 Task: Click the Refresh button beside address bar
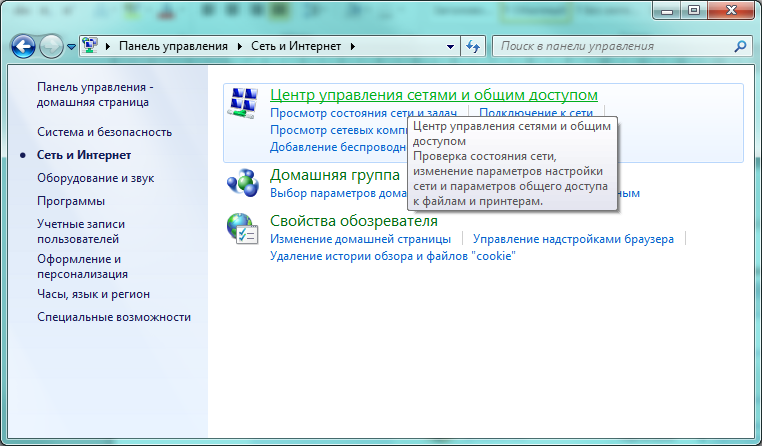pos(473,46)
